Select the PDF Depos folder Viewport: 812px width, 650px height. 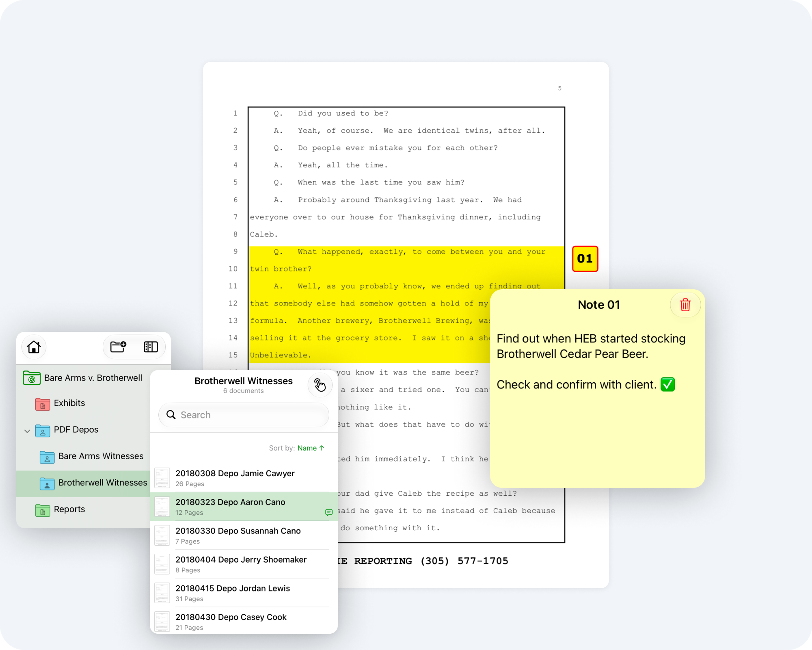[x=83, y=430]
